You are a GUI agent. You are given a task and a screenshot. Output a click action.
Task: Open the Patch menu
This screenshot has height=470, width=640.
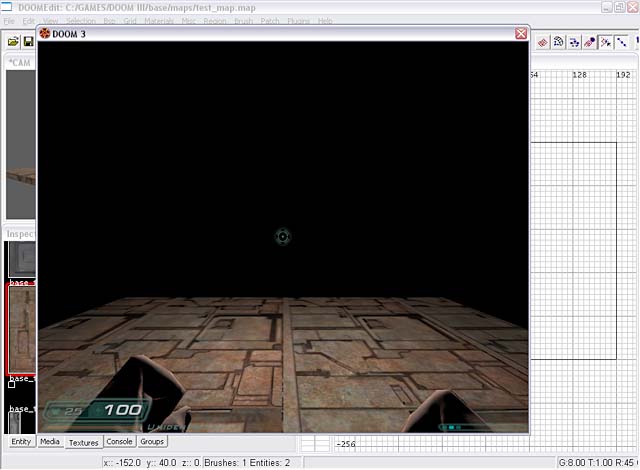tap(270, 20)
